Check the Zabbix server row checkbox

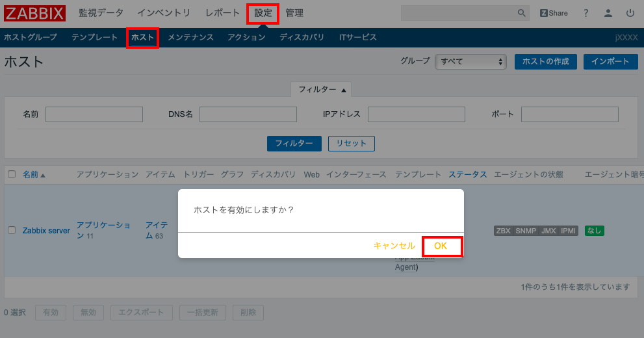coord(12,230)
